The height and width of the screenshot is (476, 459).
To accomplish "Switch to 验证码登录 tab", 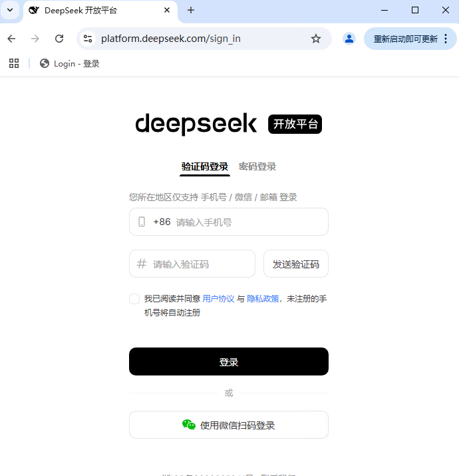I will point(205,166).
